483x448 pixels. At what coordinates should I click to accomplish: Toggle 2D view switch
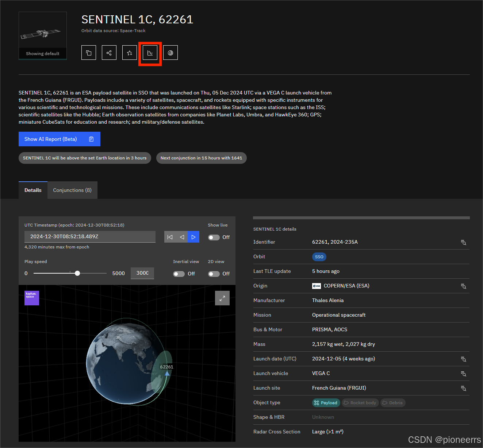214,274
